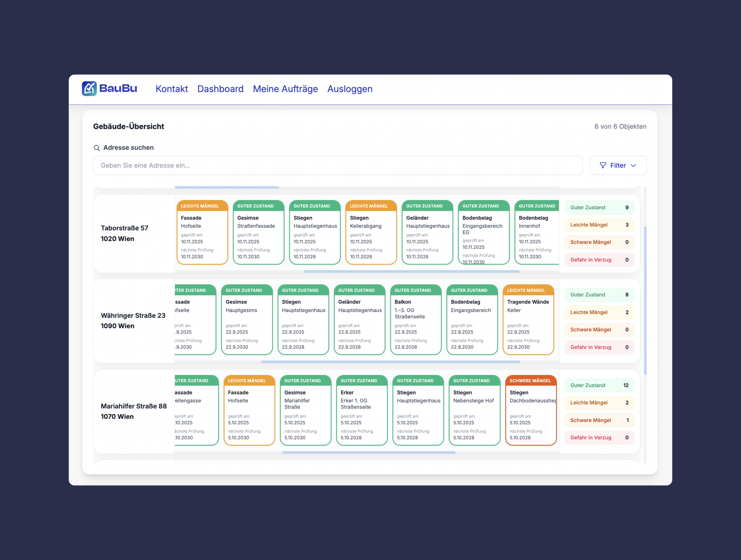Click Leichte Mängel 2 badge for Mariahilfer
741x560 pixels.
pos(599,403)
